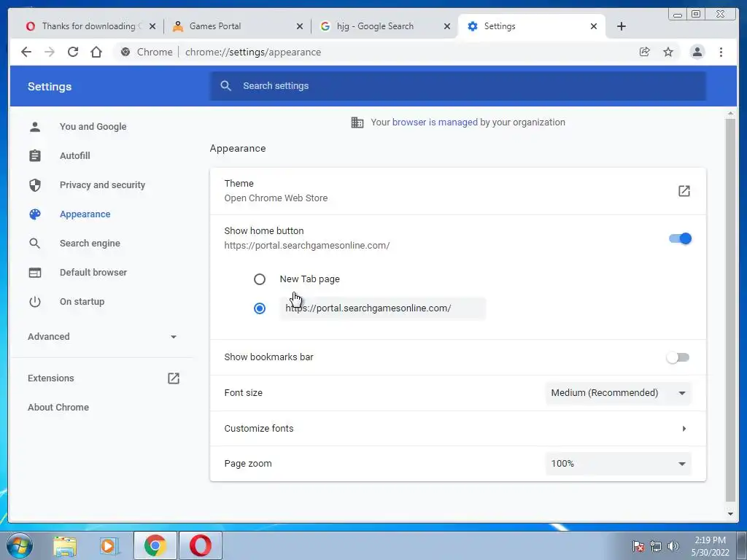Open the home page via the home icon
The width and height of the screenshot is (747, 560).
point(96,52)
